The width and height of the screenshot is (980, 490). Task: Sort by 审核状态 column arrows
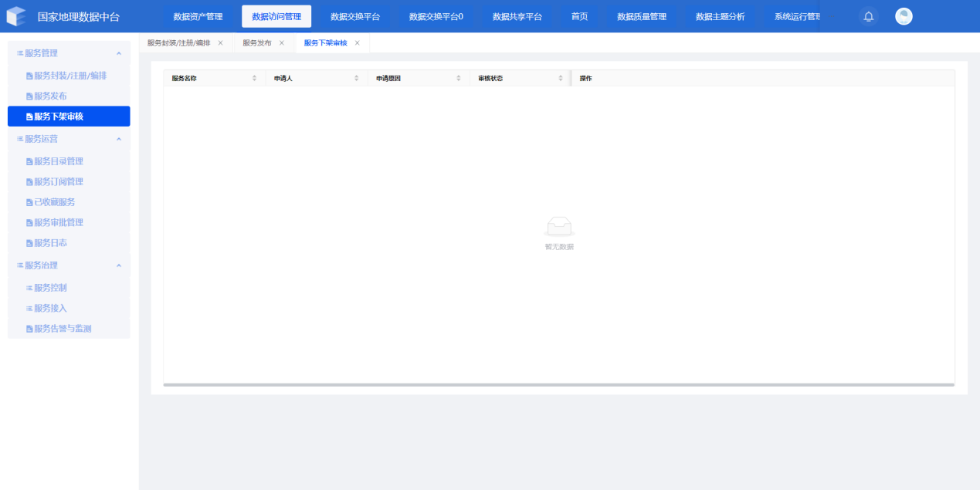(561, 78)
